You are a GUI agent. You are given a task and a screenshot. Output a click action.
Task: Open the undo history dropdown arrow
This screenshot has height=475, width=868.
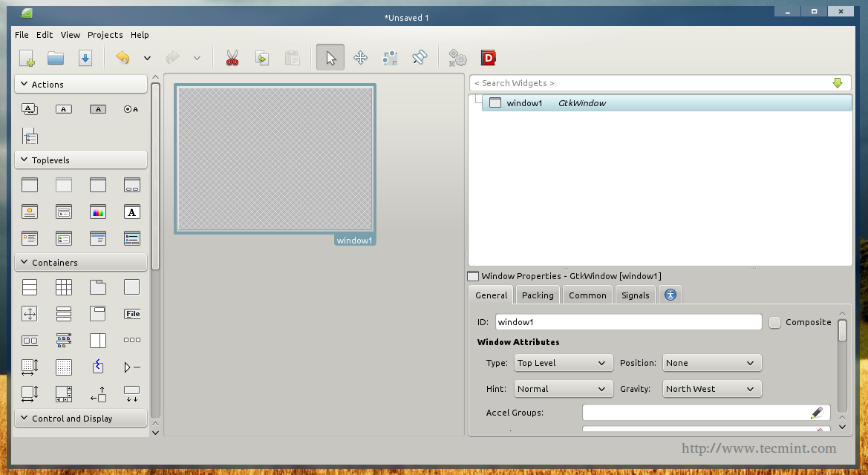point(147,58)
